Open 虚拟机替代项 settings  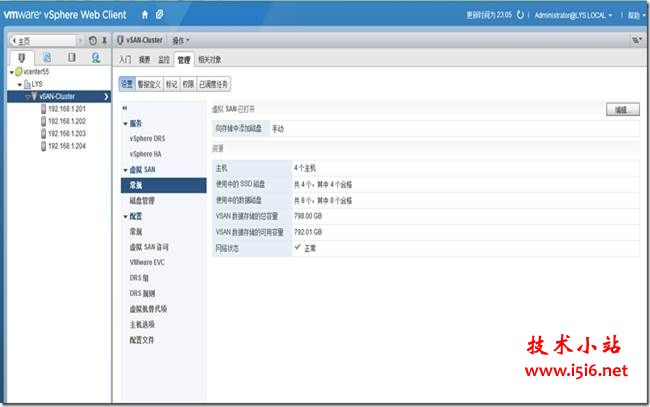tap(148, 309)
